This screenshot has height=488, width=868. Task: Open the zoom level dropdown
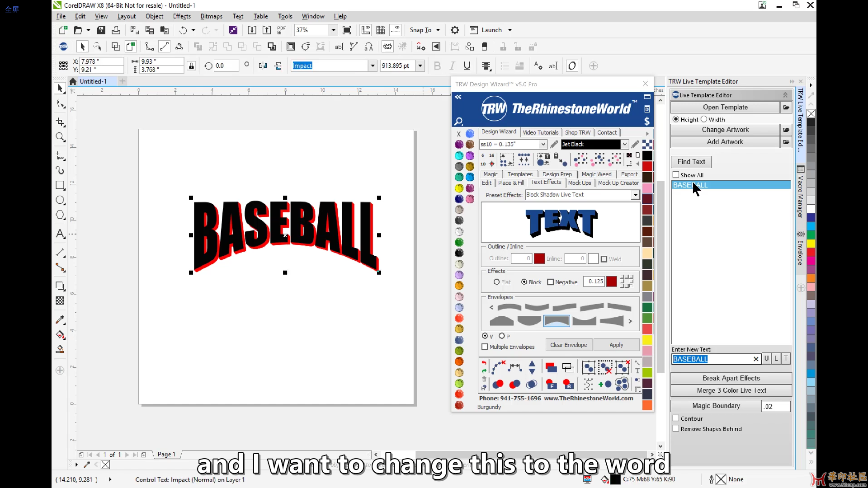334,30
